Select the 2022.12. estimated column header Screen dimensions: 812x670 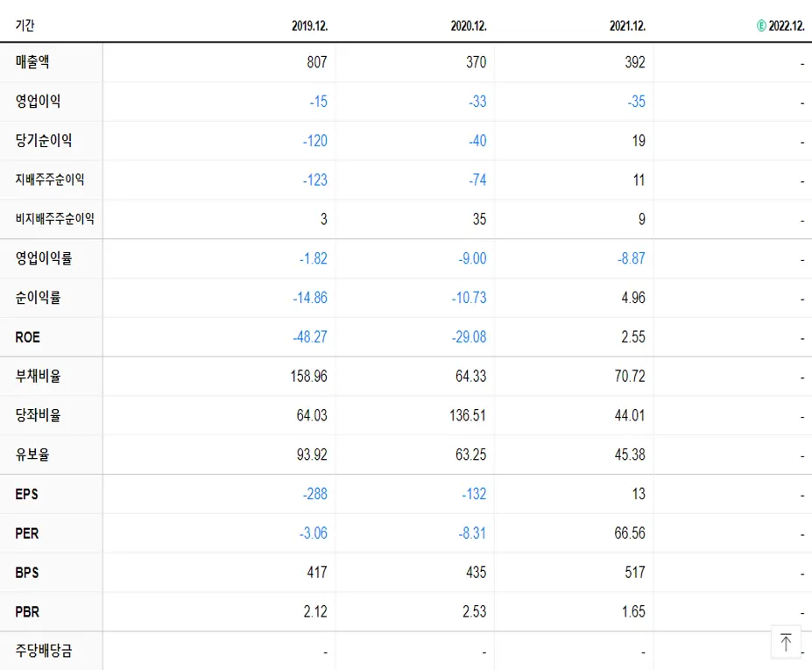pyautogui.click(x=784, y=25)
